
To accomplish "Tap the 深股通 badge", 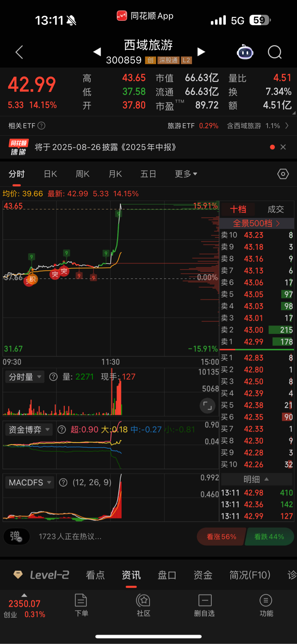I will coord(168,60).
